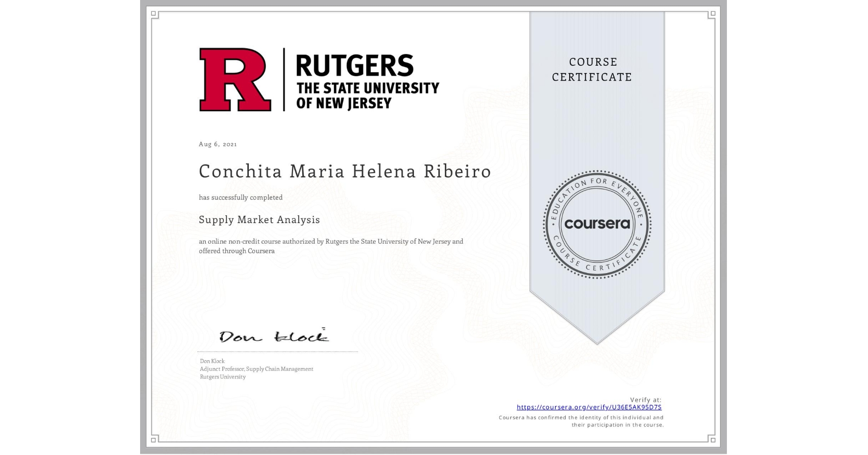Click the date Aug 6, 2021
This screenshot has width=868, height=455.
217,144
